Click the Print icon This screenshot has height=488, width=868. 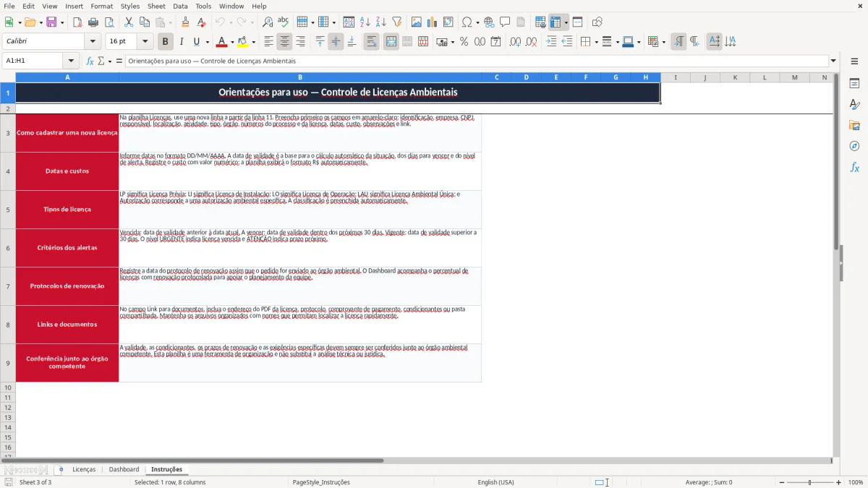(93, 22)
